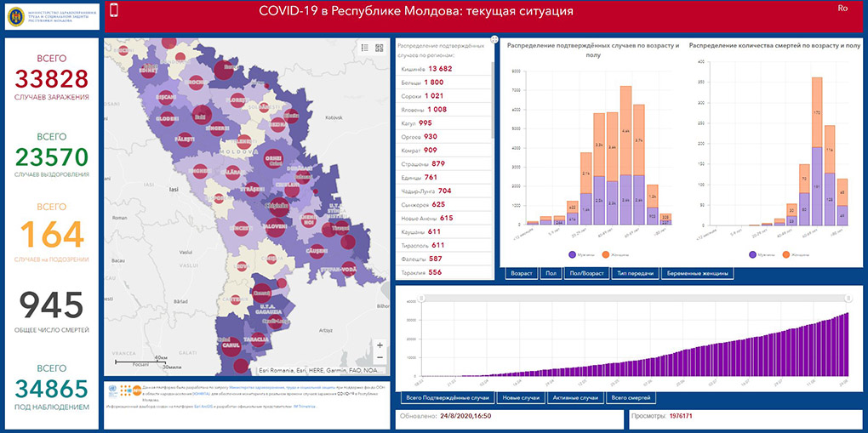Toggle Женщины series in deaths chart
Image resolution: width=868 pixels, height=433 pixels.
point(795,254)
